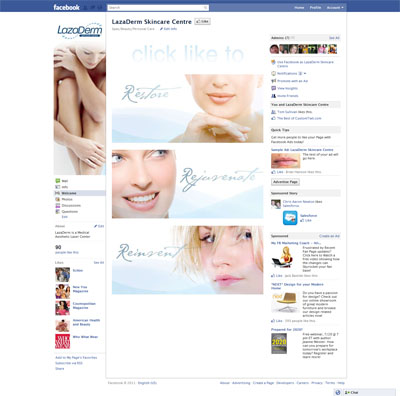The width and height of the screenshot is (400, 396).
Task: Click the lips sample ad image
Action: coord(285,161)
